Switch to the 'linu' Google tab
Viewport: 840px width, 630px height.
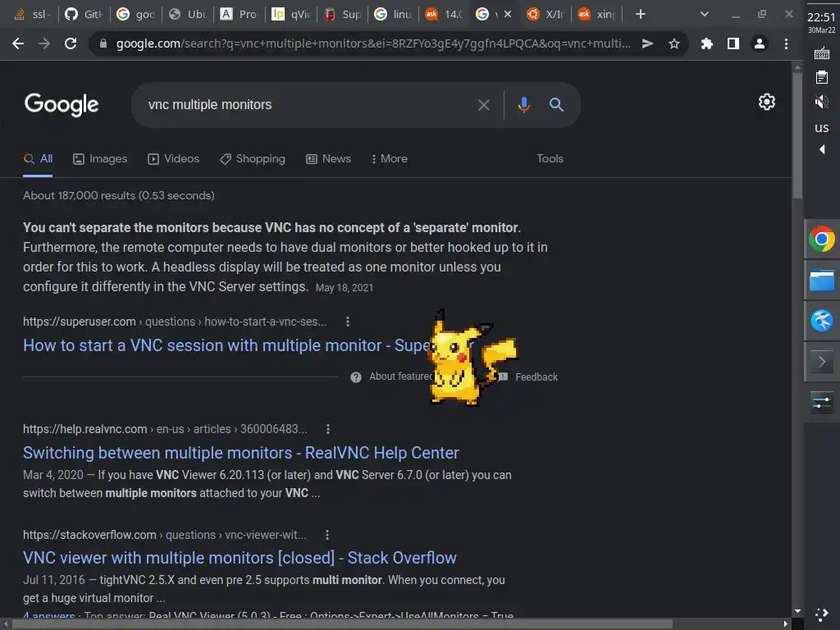394,15
